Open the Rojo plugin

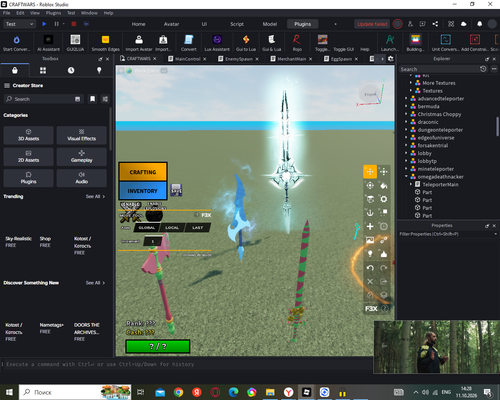coord(297,43)
